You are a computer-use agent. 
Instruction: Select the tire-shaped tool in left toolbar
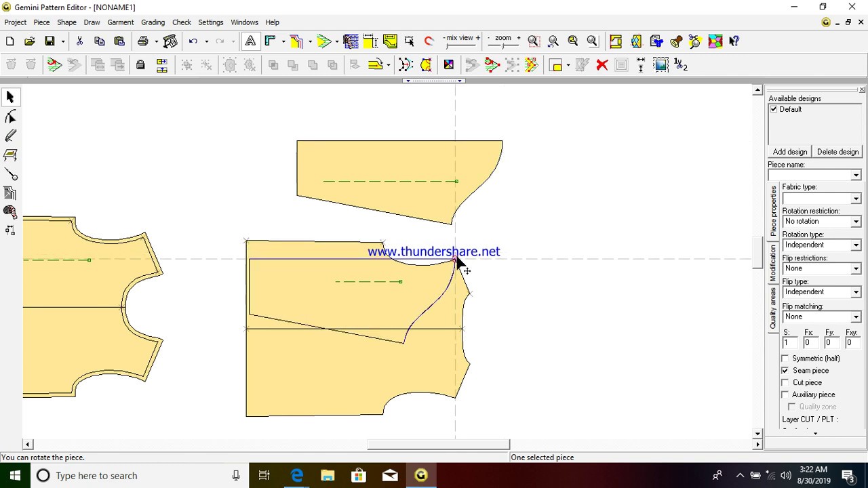point(10,212)
